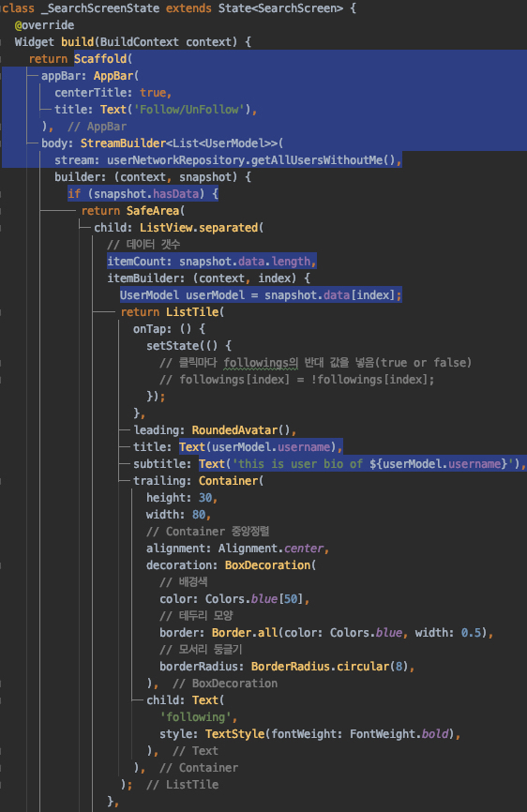Click the comment containing '(true or false)'

coord(316,363)
